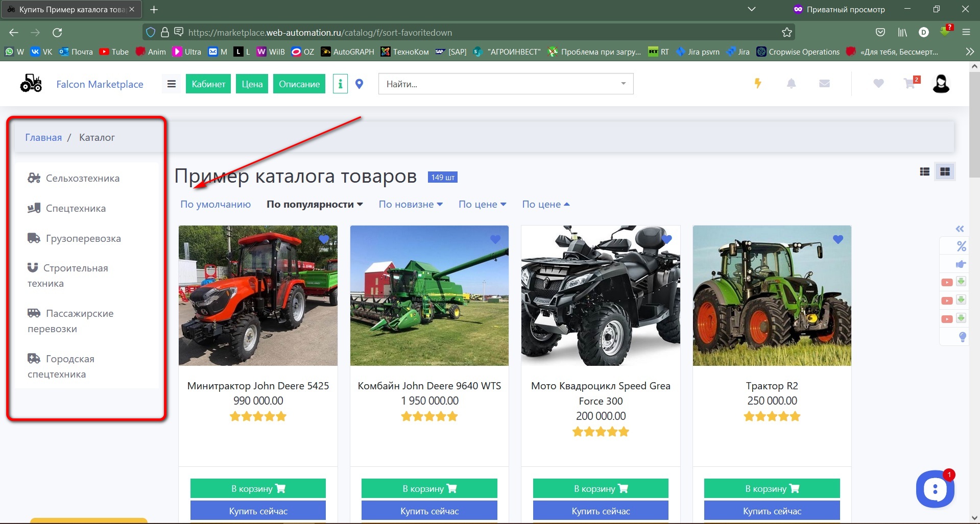Sort by По новизне
980x524 pixels.
coord(411,204)
